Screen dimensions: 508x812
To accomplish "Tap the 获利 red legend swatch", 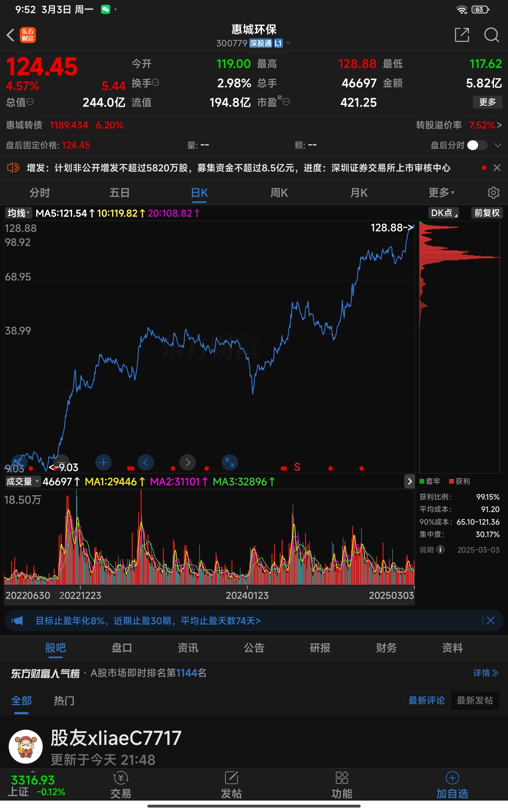I will tap(451, 481).
